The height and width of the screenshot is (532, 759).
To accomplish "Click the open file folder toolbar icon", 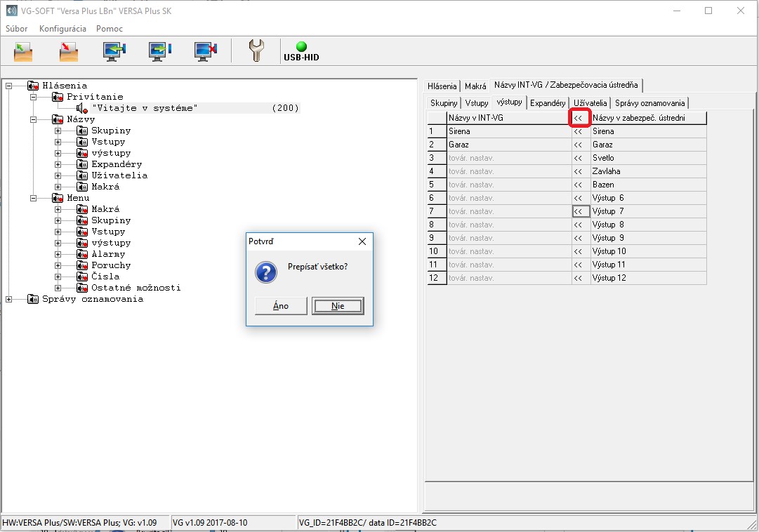I will click(x=23, y=51).
